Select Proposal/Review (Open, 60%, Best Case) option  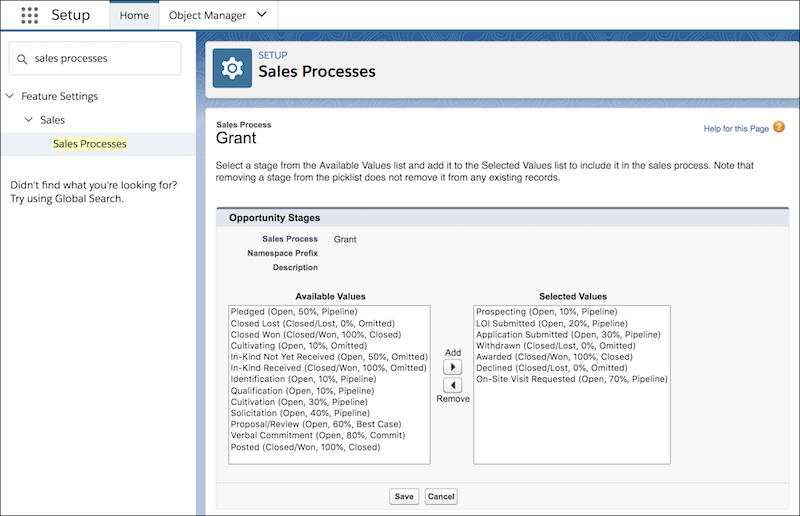316,425
